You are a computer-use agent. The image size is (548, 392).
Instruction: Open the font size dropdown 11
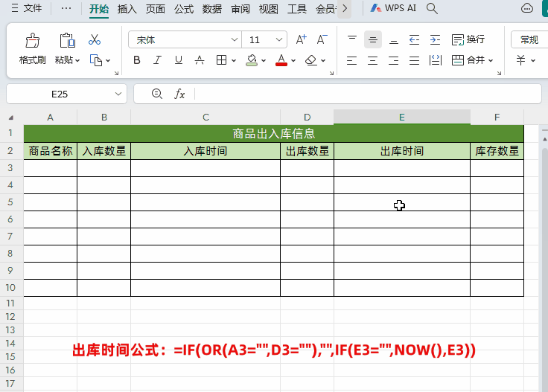[x=279, y=39]
